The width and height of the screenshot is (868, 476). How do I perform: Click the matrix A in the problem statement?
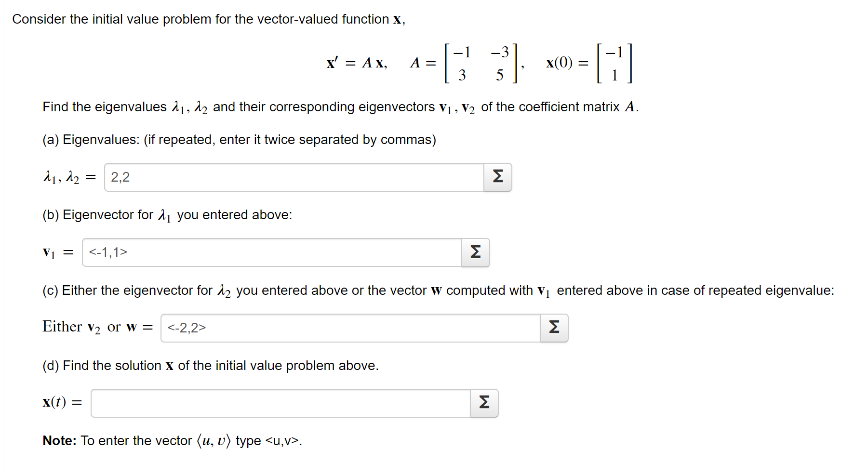480,63
